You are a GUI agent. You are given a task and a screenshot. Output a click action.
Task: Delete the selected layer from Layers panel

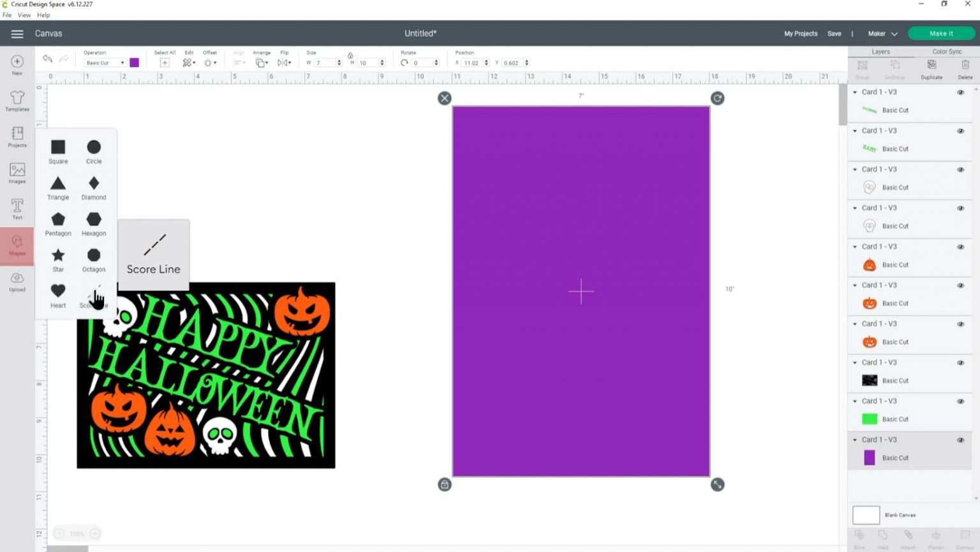tap(965, 69)
